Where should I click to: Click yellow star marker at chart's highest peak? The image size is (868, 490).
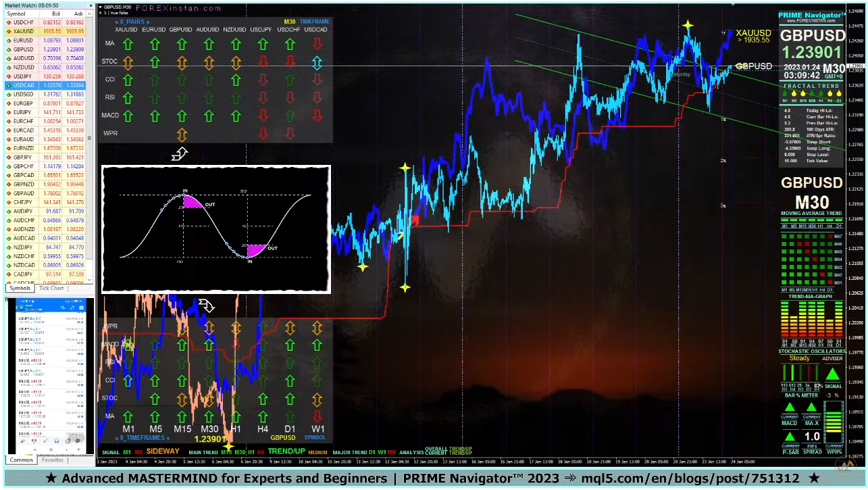coord(688,26)
